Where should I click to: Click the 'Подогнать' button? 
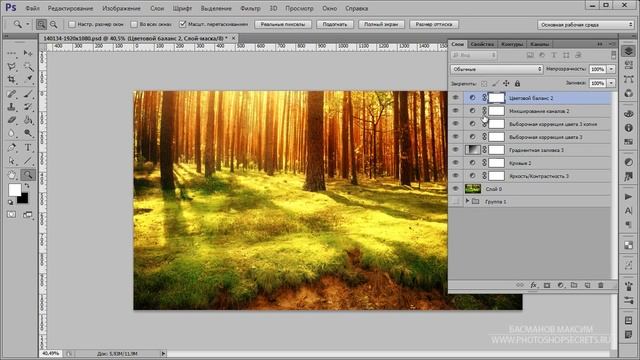[x=335, y=24]
